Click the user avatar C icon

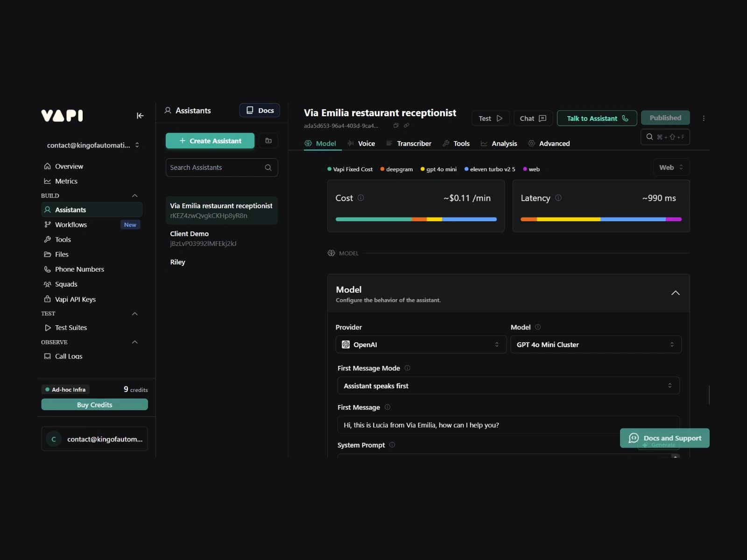click(x=54, y=439)
